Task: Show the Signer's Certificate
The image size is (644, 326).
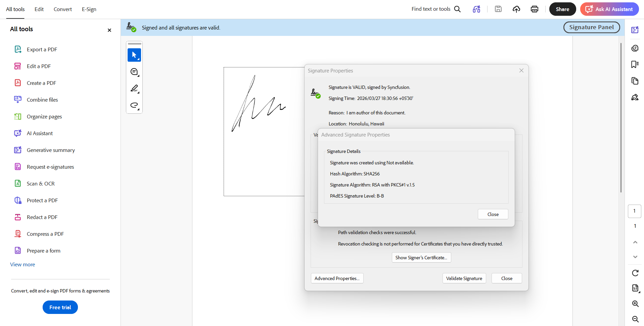Action: pyautogui.click(x=421, y=257)
